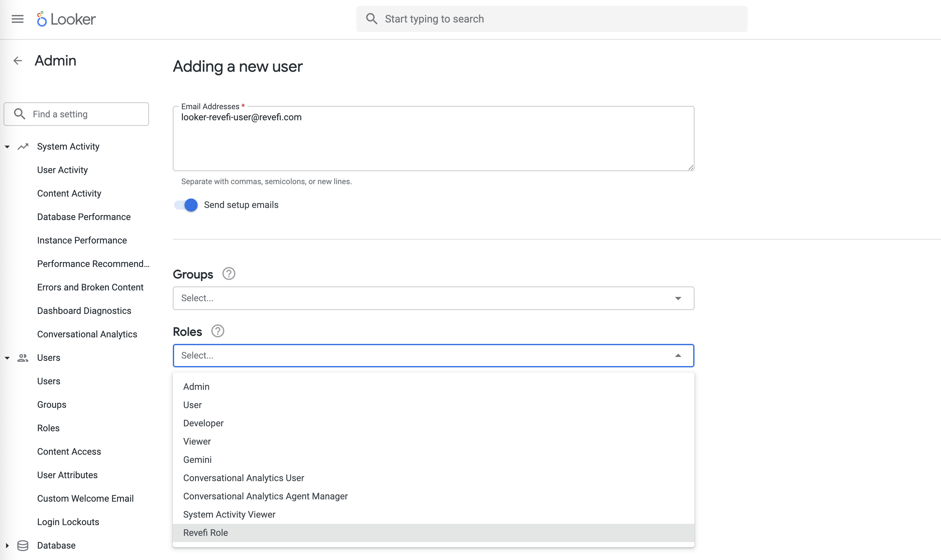
Task: Click the back arrow beside Admin
Action: [18, 61]
